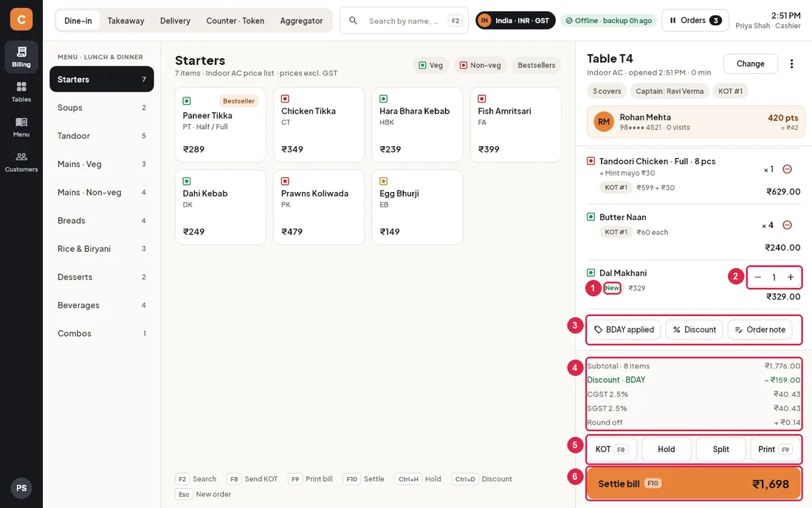Open the Billing section in sidebar
This screenshot has height=508, width=812.
coord(21,56)
